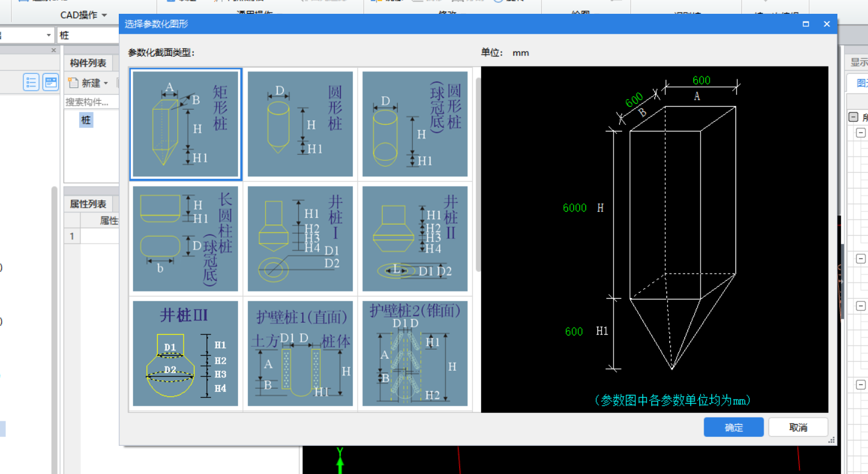The image size is (868, 474).
Task: Select row 1 in the property table
Action: (x=72, y=236)
